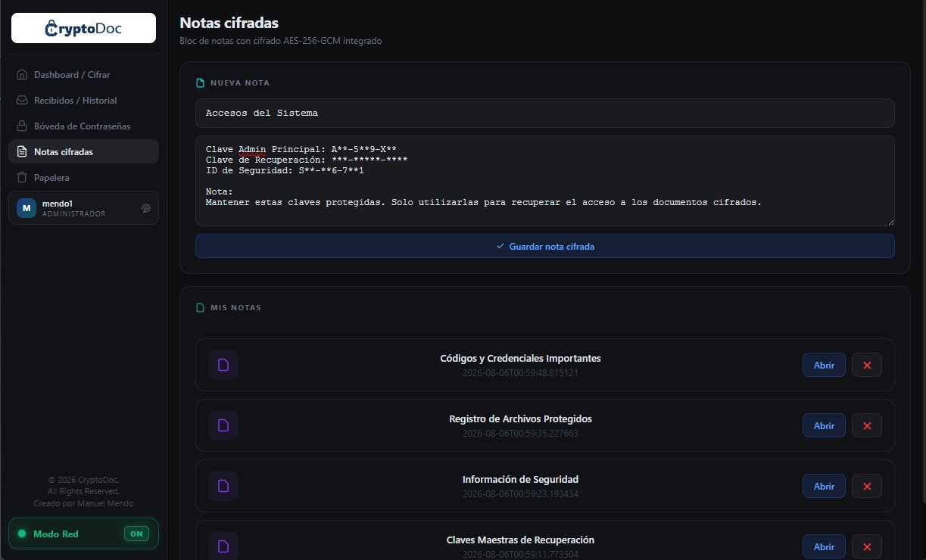The width and height of the screenshot is (926, 560).
Task: Click purple note icon for Registro de Archivos Protegidos
Action: click(223, 425)
